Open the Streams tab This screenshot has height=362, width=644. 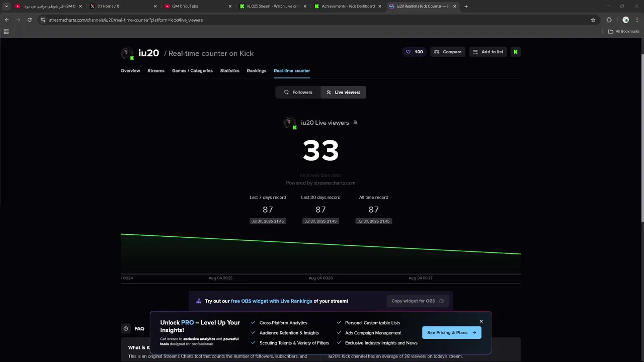156,70
